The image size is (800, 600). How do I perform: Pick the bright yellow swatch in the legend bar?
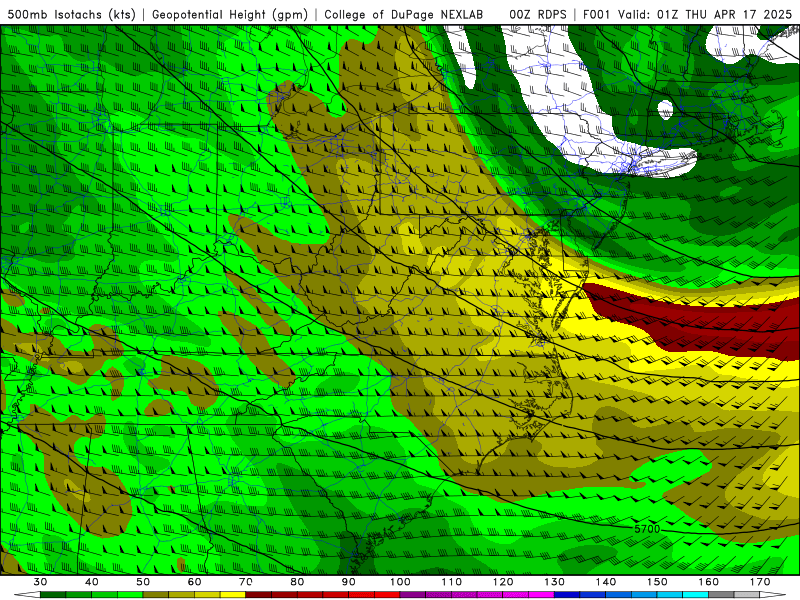tap(233, 595)
